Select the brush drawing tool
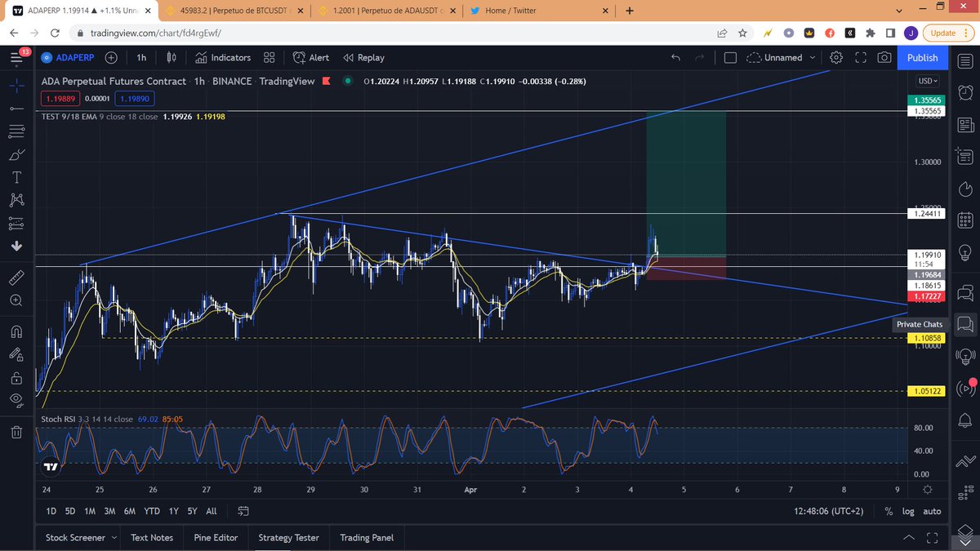Viewport: 980px width, 551px height. [x=16, y=153]
